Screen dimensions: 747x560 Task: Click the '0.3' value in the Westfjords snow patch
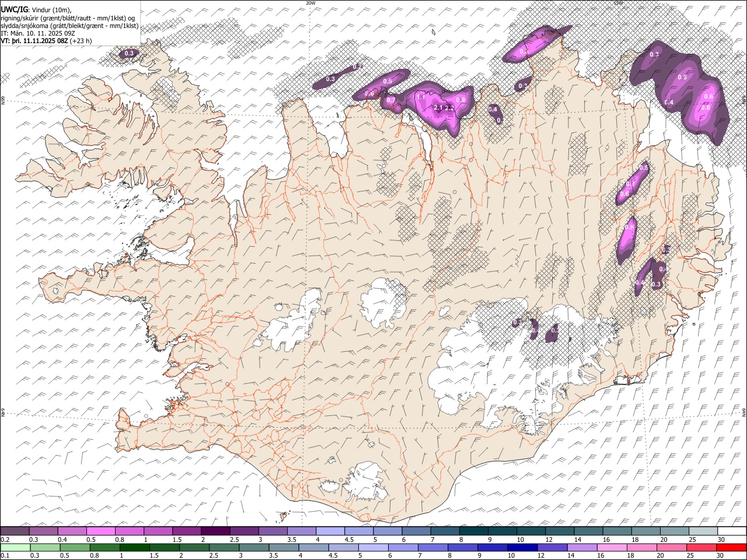coord(129,54)
